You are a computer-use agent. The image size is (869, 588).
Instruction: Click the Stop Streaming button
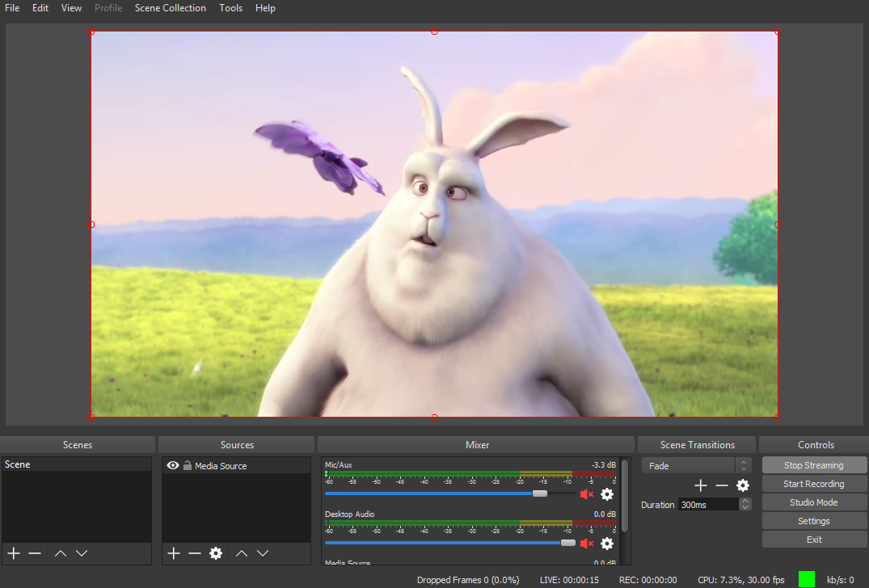coord(813,465)
